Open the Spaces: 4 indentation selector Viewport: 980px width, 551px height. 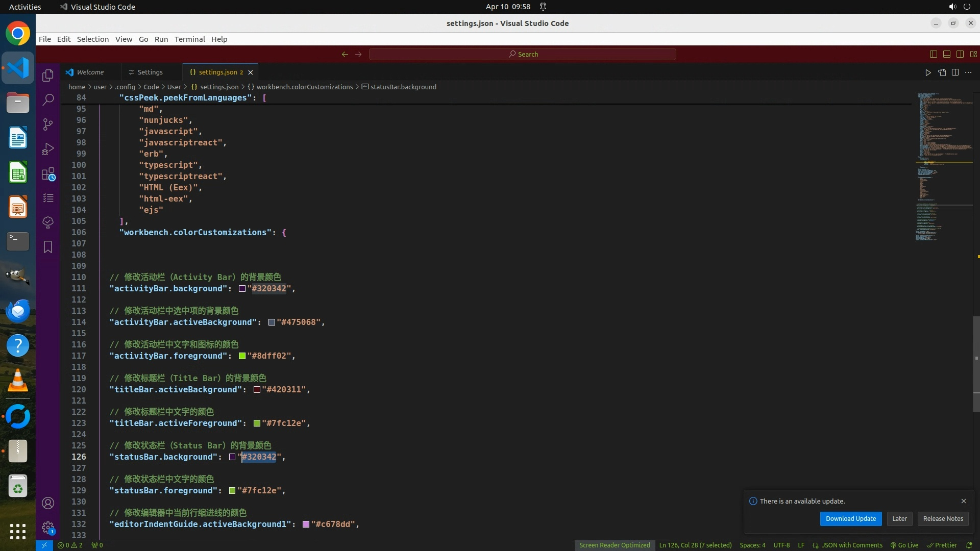coord(752,545)
